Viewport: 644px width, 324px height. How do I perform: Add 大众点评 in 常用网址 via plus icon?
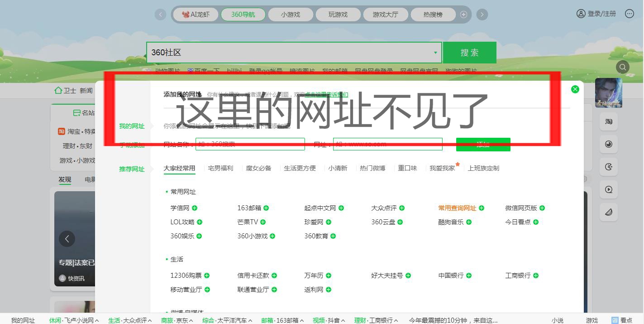coord(402,208)
